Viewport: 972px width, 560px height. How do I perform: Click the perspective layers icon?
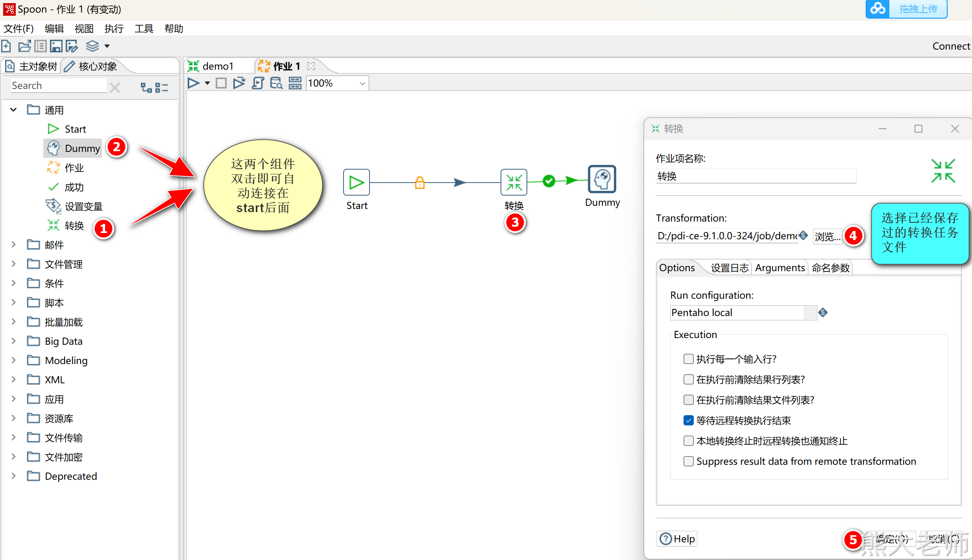pos(92,46)
